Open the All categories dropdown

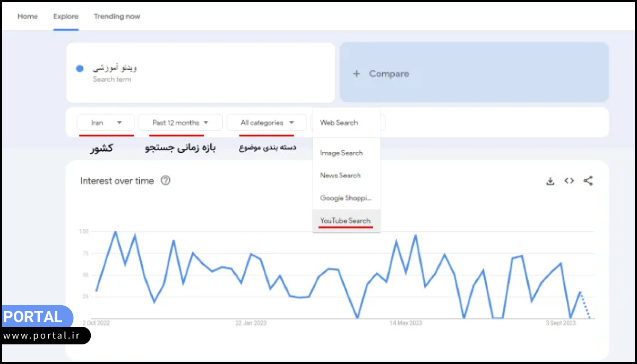click(266, 123)
